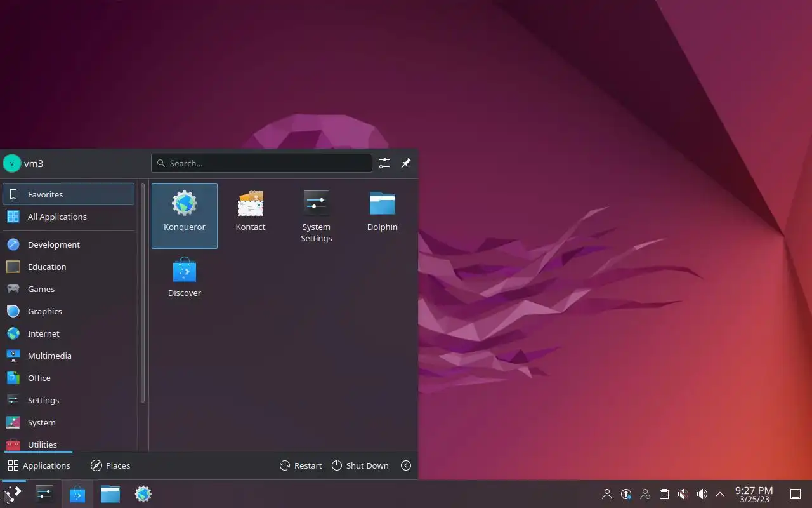
Task: Expand hidden system tray icons
Action: pos(720,494)
